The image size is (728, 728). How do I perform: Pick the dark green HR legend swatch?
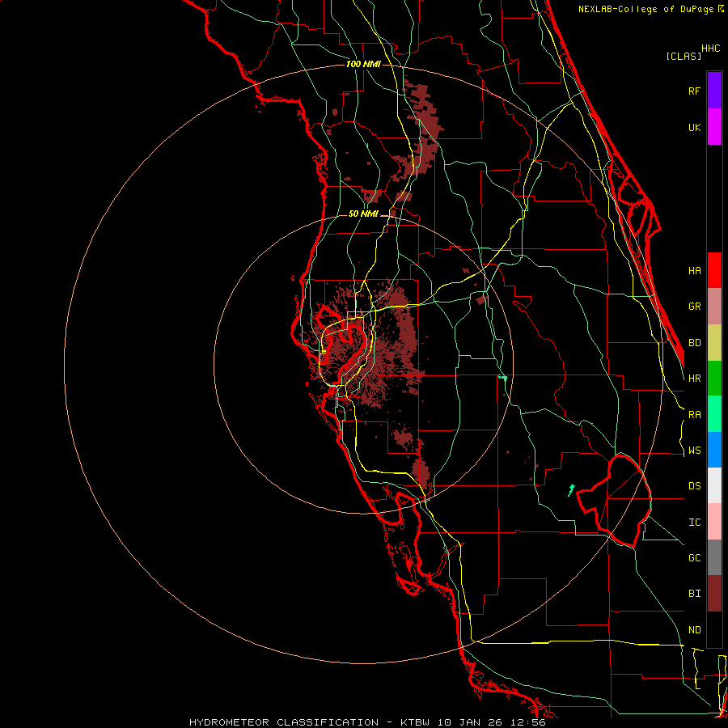click(x=714, y=379)
